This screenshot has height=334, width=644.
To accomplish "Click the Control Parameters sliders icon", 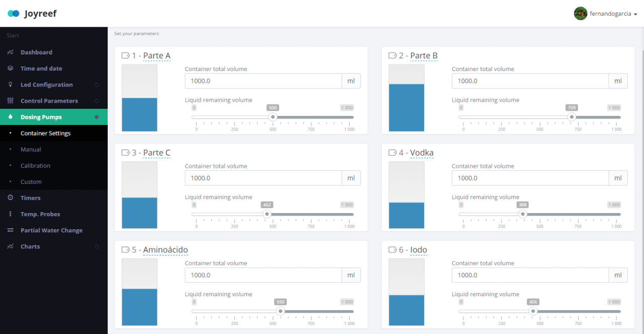I will click(11, 101).
